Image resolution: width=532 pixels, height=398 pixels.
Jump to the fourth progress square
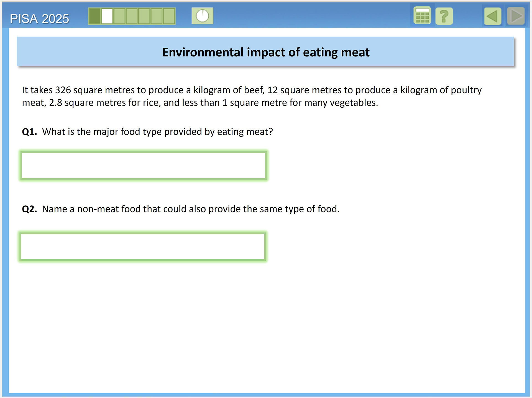tap(132, 16)
